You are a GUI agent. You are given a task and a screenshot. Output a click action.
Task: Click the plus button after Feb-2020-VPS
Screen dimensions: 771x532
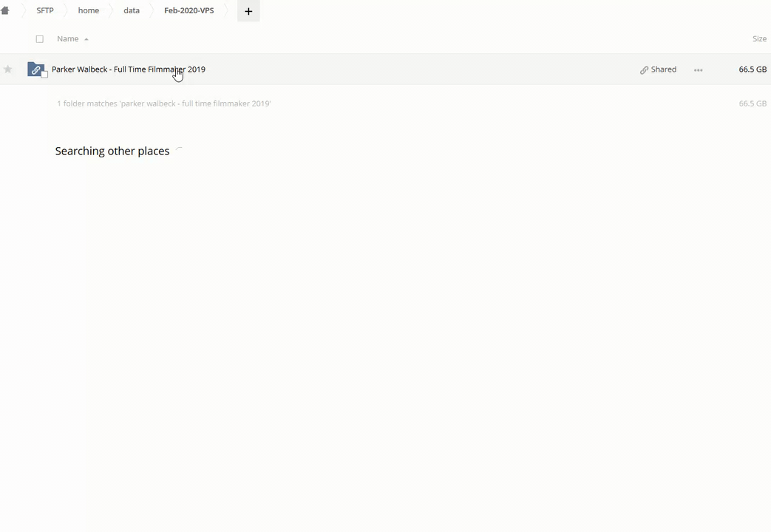tap(248, 11)
